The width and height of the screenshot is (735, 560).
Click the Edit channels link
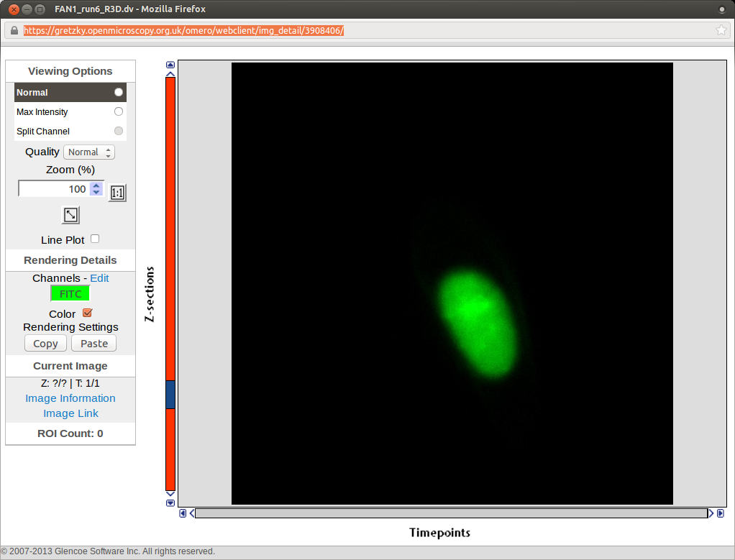(99, 278)
